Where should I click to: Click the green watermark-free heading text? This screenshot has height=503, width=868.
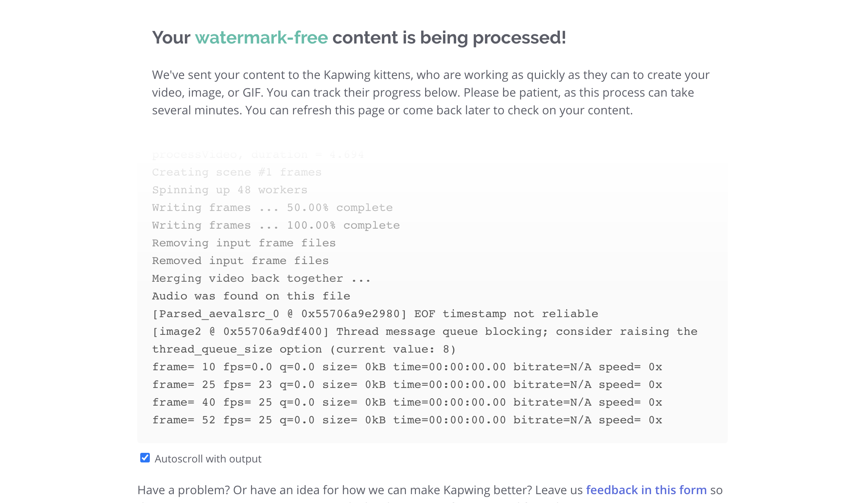point(261,38)
